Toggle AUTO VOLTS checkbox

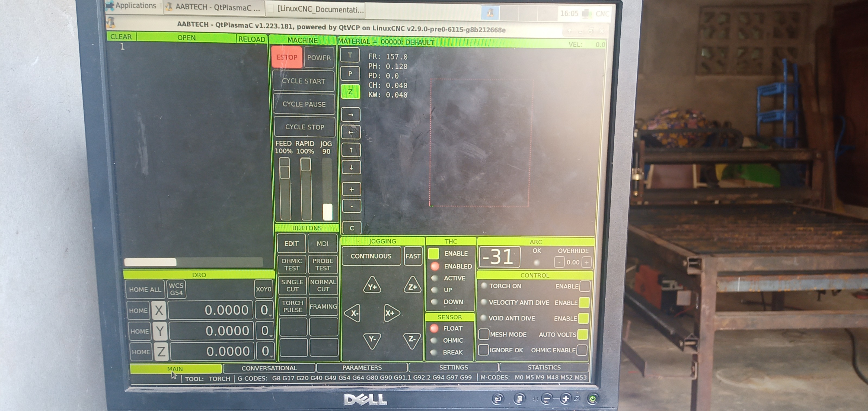click(x=582, y=334)
